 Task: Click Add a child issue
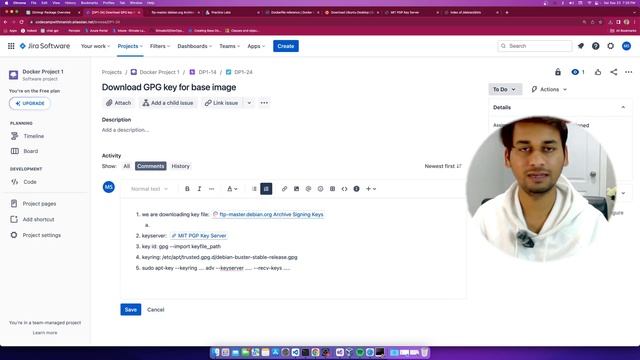pos(168,103)
